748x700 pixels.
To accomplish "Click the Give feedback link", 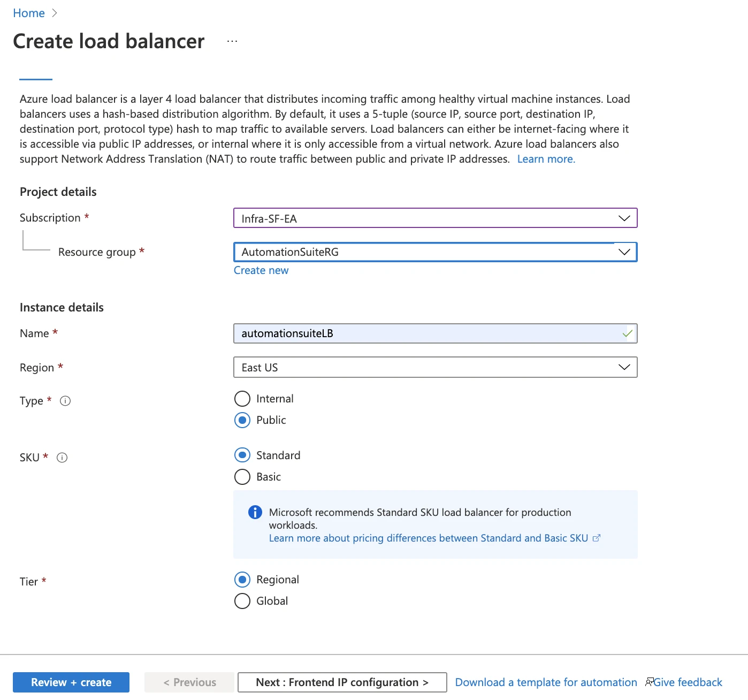I will (x=688, y=682).
